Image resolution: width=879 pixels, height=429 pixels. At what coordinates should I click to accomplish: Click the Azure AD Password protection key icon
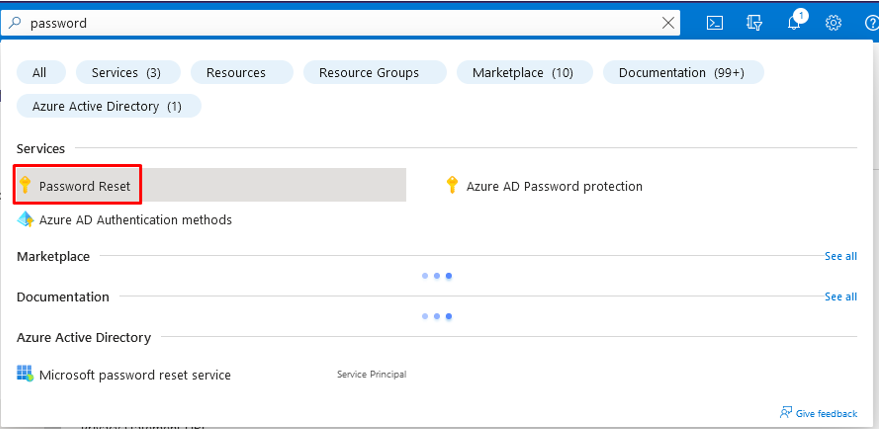coord(452,185)
